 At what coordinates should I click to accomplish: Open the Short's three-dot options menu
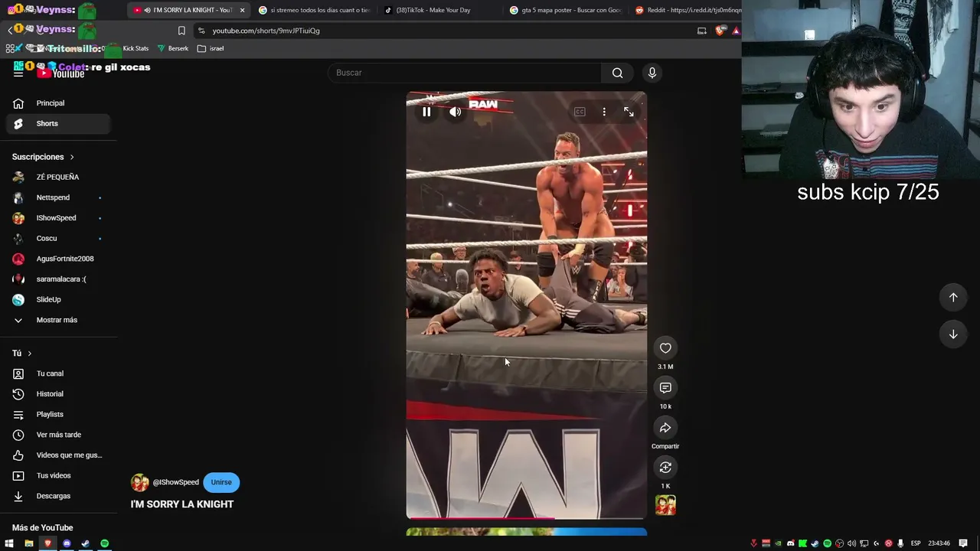(x=604, y=112)
